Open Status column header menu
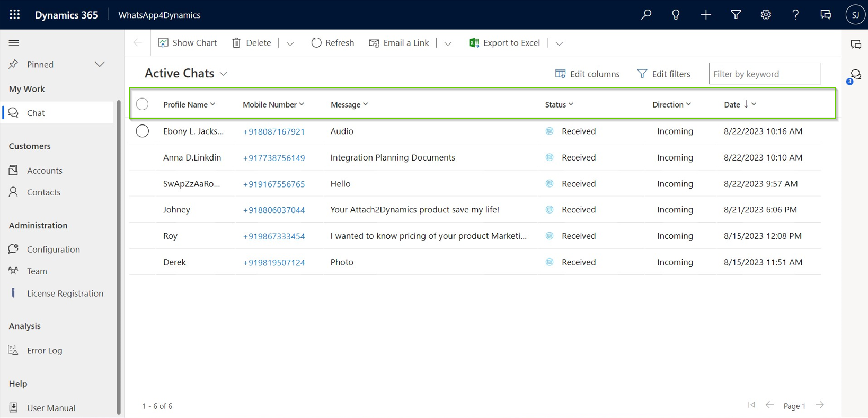The image size is (868, 418). 559,104
